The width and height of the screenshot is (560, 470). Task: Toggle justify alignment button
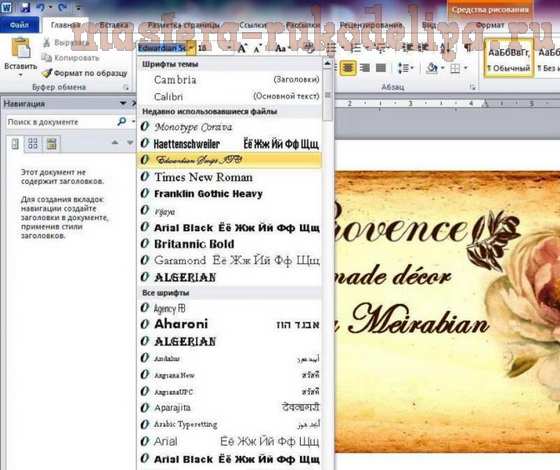coord(381,68)
